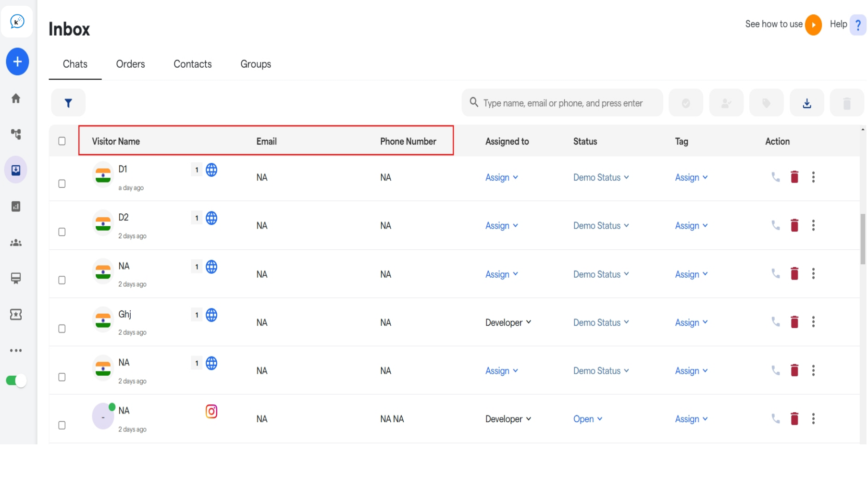
Task: Open the home icon in sidebar
Action: point(16,98)
